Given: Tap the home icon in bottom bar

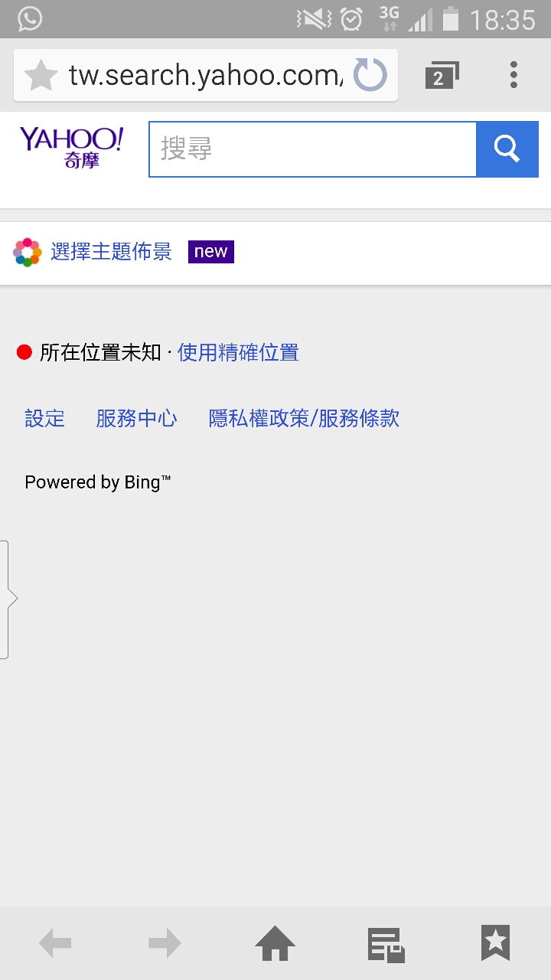Looking at the screenshot, I should [275, 943].
